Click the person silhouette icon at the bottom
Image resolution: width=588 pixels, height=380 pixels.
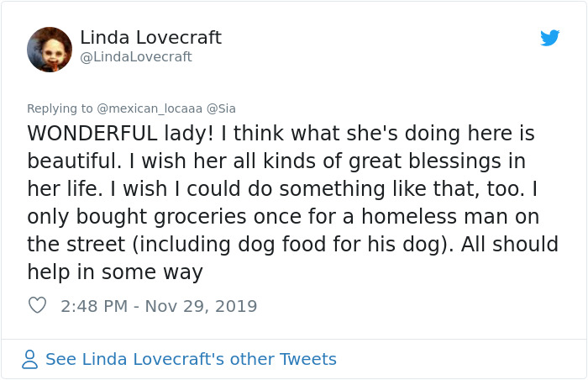[x=30, y=359]
